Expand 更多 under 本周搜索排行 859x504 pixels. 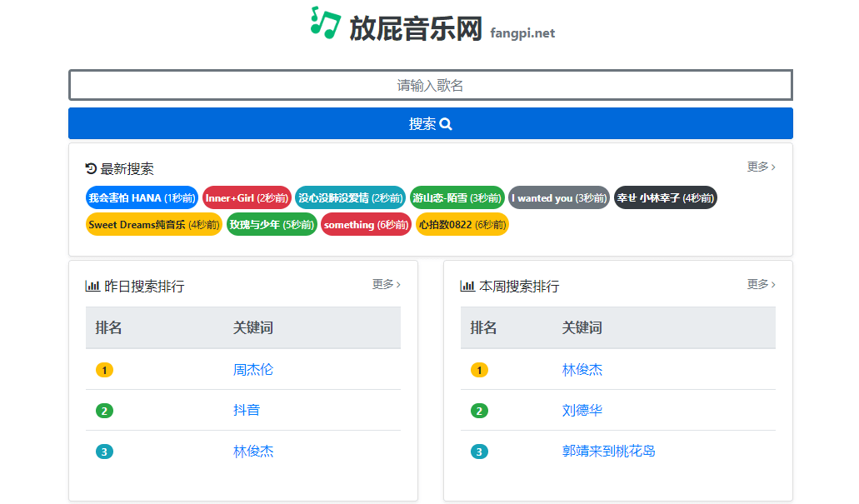(759, 284)
